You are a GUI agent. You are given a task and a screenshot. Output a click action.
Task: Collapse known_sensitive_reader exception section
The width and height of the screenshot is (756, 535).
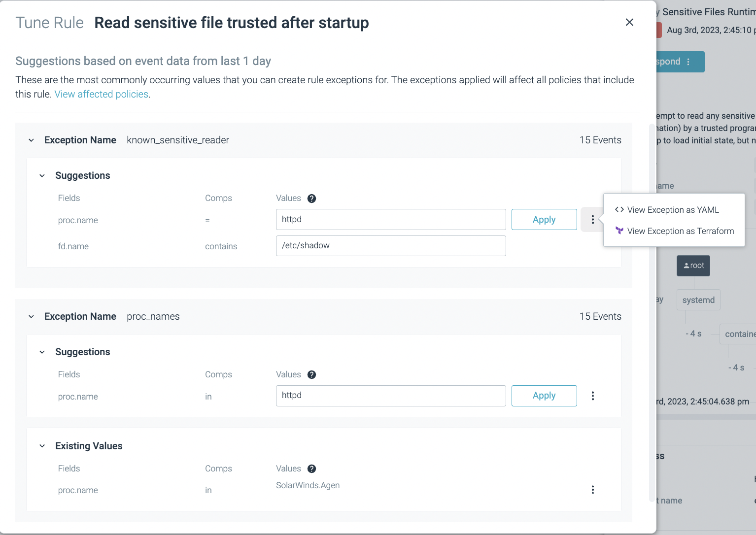pos(32,140)
